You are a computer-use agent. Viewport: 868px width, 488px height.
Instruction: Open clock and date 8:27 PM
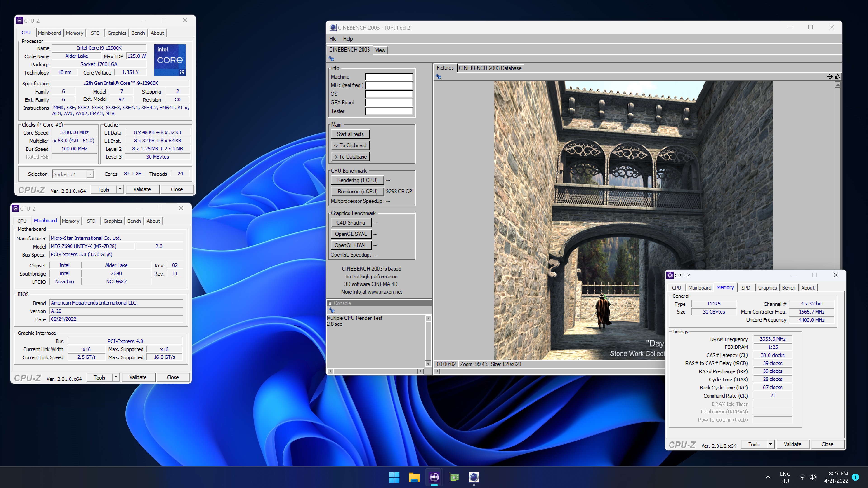click(x=836, y=477)
